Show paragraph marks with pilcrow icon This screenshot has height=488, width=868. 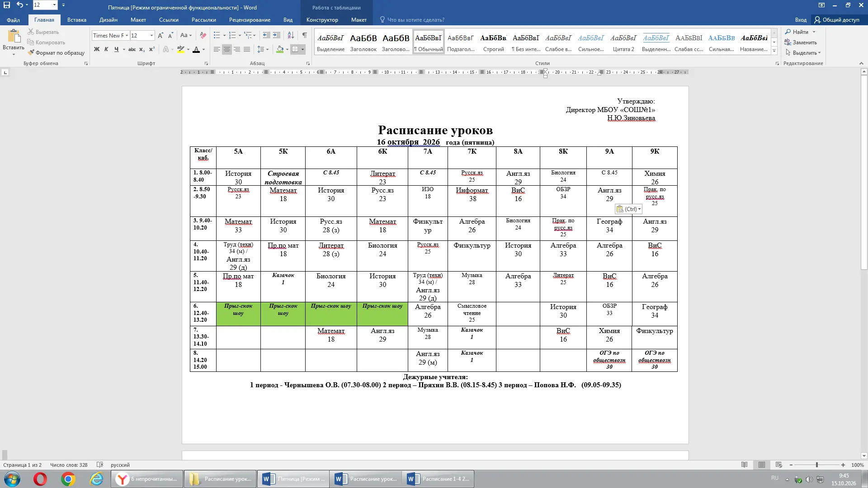(304, 35)
